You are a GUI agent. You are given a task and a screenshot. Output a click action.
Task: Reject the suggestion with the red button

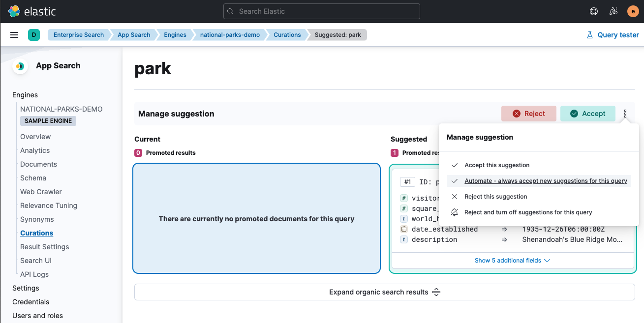528,114
